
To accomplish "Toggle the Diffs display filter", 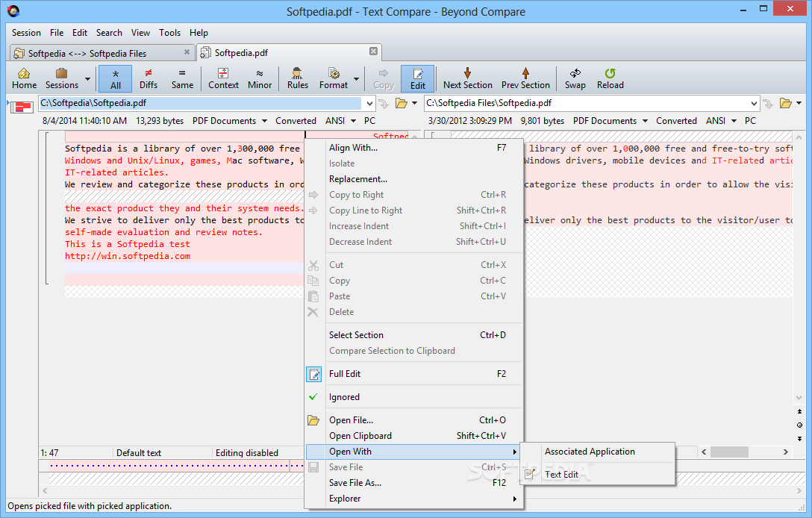I will tap(149, 78).
